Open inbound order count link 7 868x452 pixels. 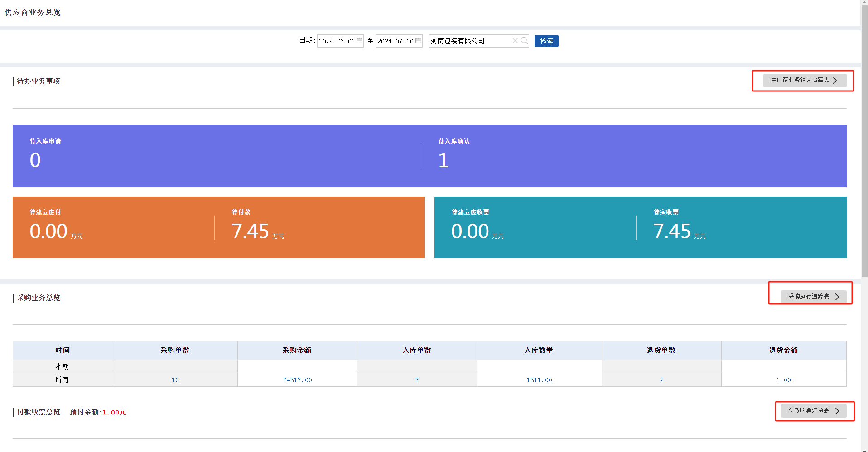(417, 380)
